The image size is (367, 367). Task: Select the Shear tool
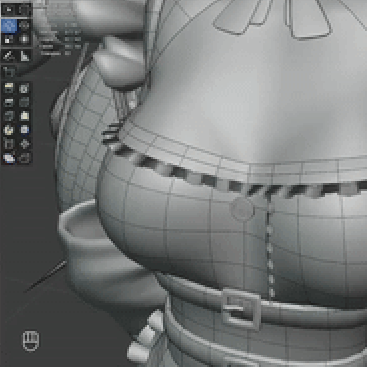click(9, 158)
